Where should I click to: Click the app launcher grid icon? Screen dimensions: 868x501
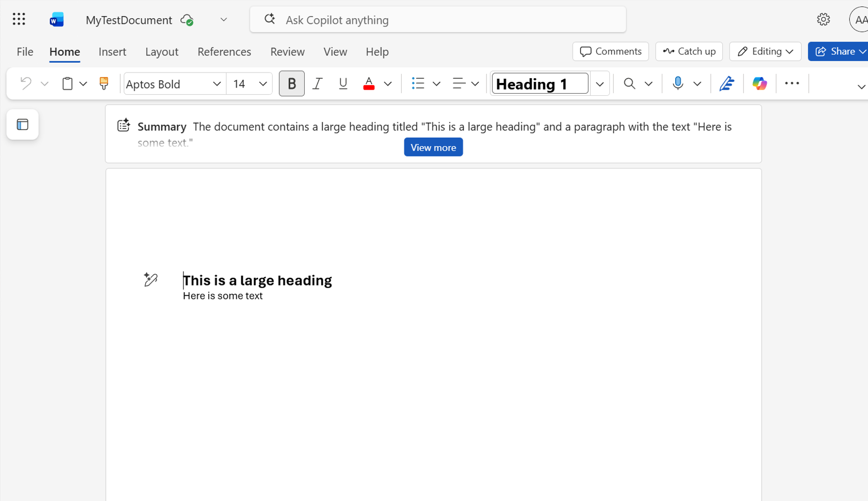pyautogui.click(x=19, y=20)
